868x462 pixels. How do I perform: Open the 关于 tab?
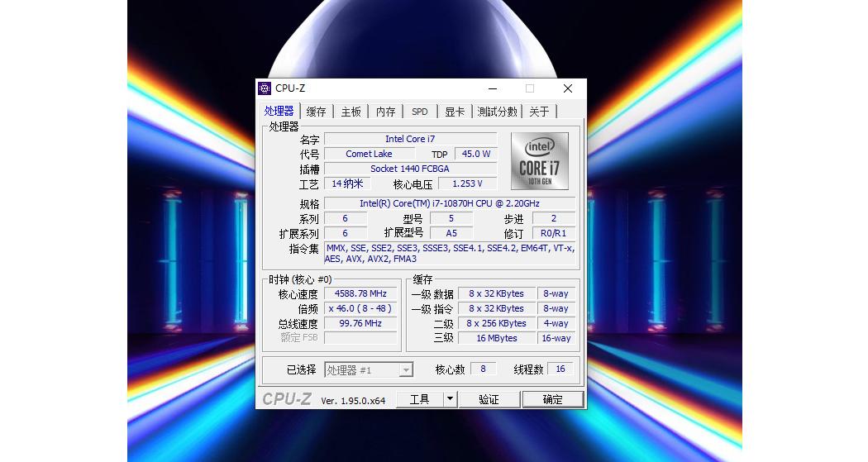[x=539, y=112]
